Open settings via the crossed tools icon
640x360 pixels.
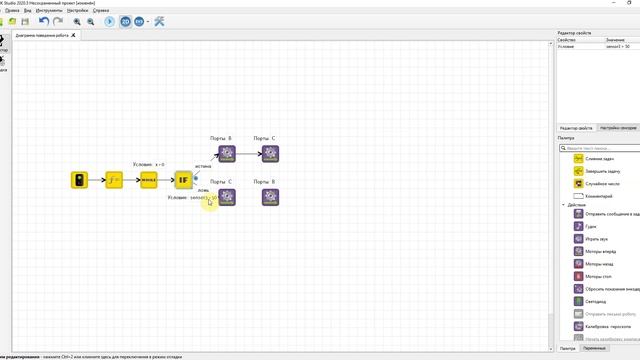click(159, 22)
